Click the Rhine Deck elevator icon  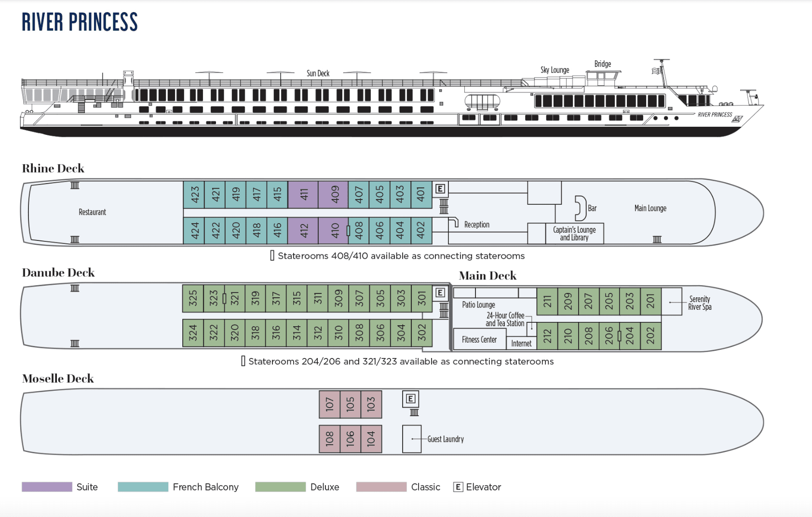(440, 189)
